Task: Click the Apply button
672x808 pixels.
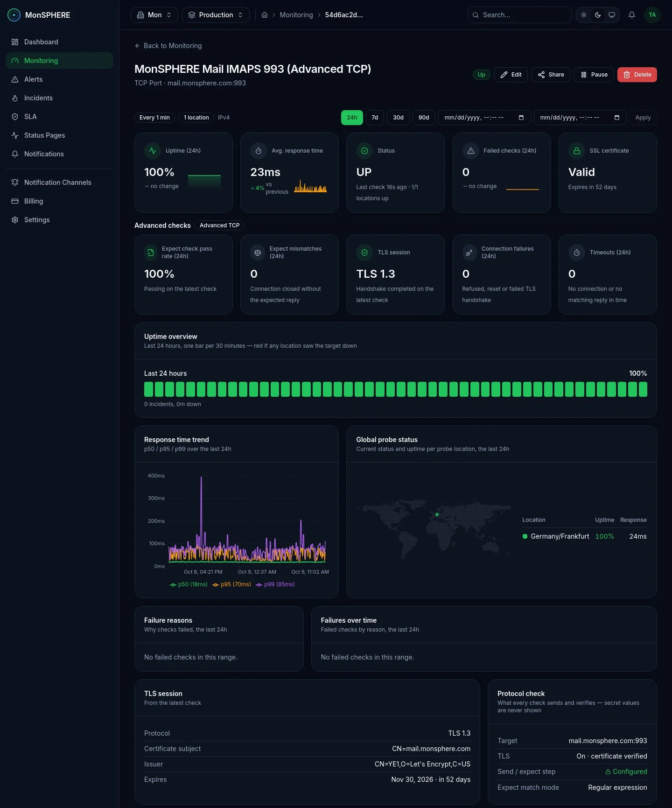Action: point(643,118)
